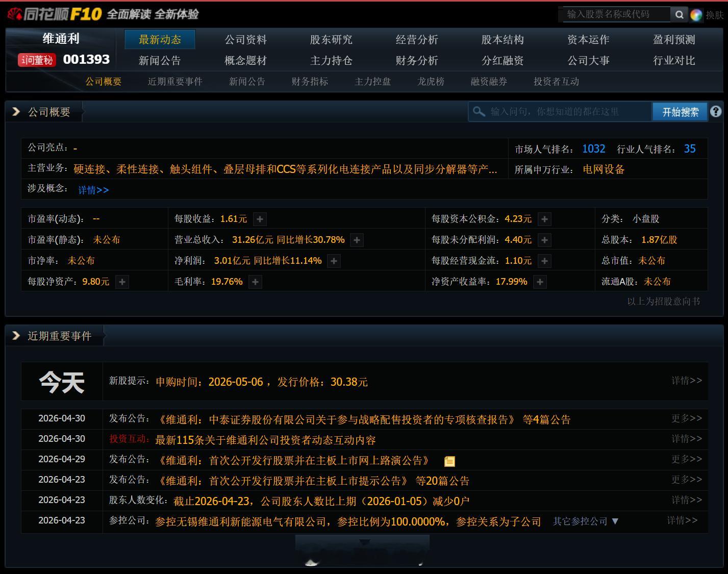Jump to 近期重要事件 sub-tab
The width and height of the screenshot is (728, 574).
pyautogui.click(x=175, y=82)
